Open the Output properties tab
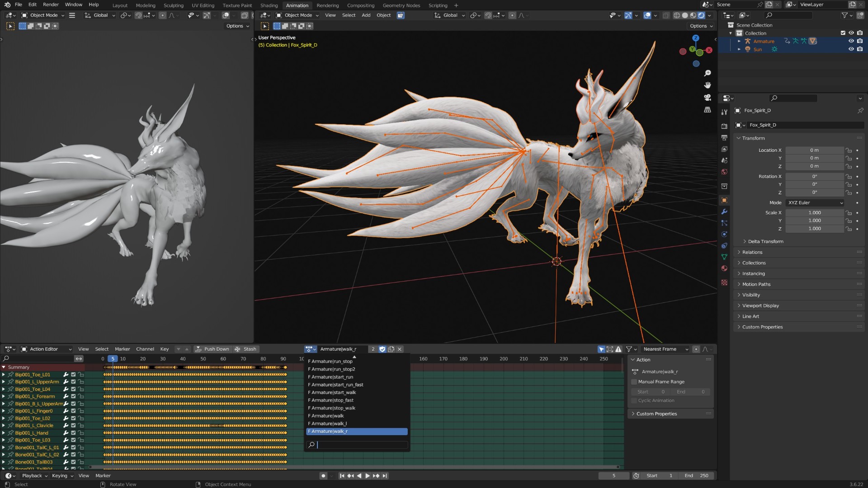Viewport: 868px width, 488px height. pos(724,137)
